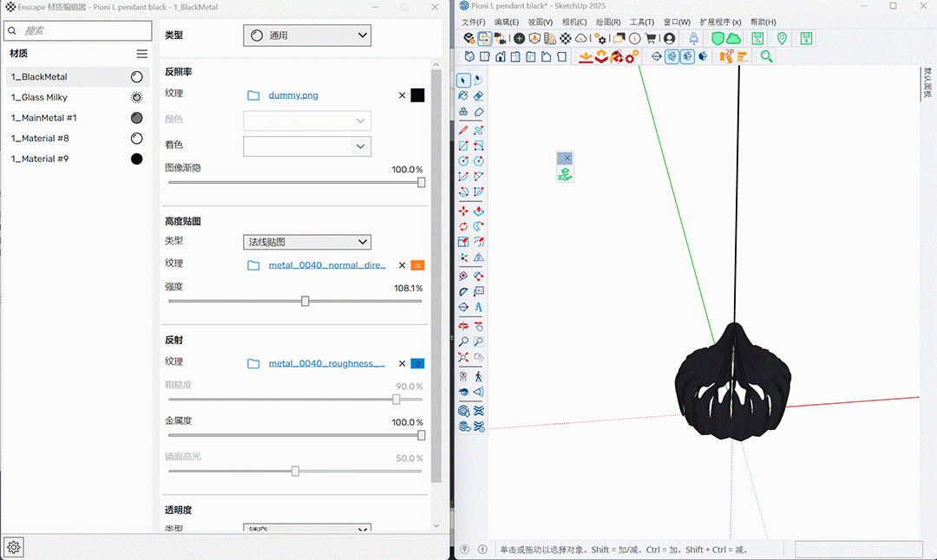937x560 pixels.
Task: Click the 强度 intensity slider handle
Action: click(x=305, y=301)
